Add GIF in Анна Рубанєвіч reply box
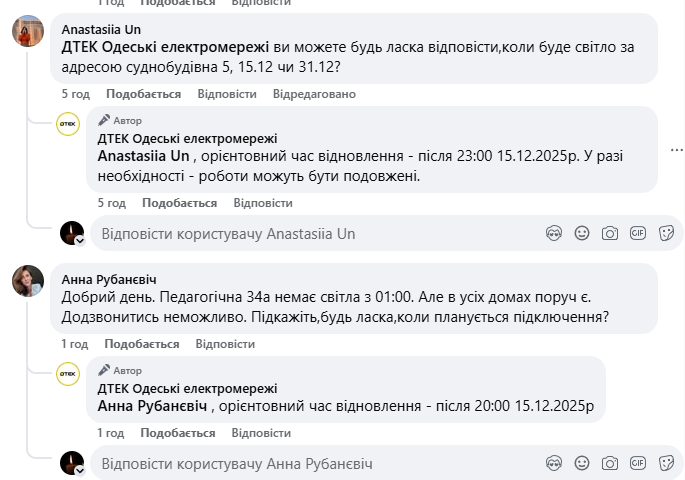 tap(638, 463)
